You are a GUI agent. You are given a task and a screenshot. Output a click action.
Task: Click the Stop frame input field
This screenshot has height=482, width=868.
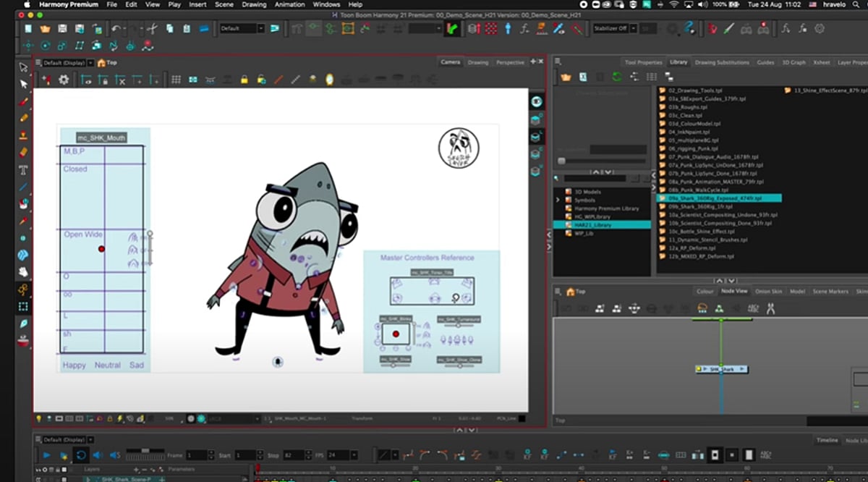click(292, 455)
